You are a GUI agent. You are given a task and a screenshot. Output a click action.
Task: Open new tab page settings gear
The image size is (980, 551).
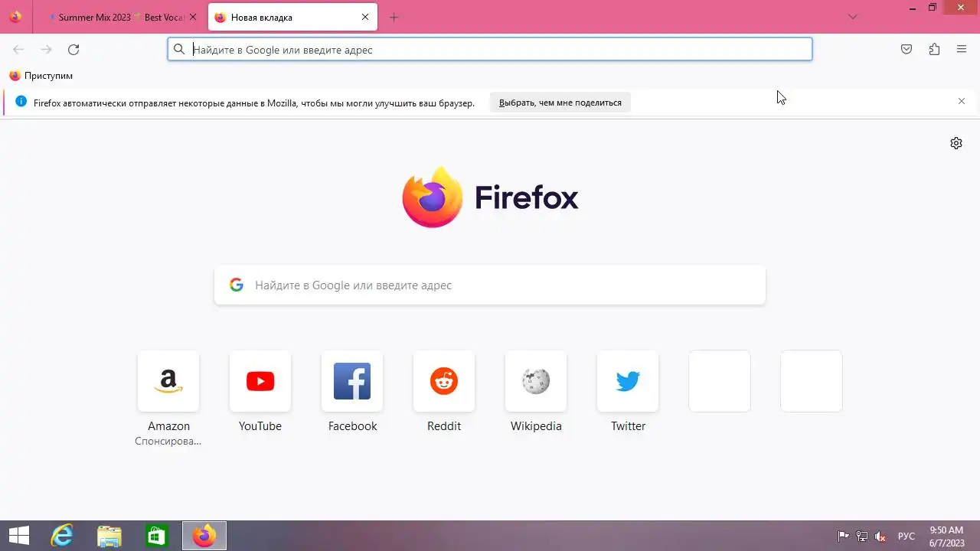pos(956,143)
